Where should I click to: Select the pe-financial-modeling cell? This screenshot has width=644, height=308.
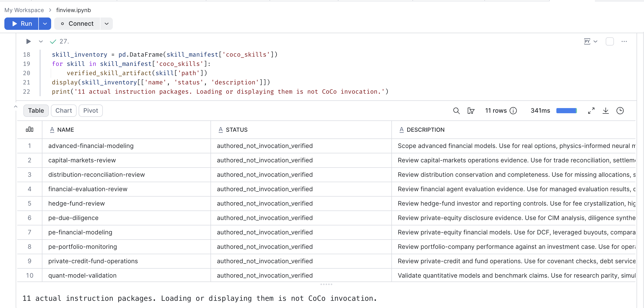126,232
